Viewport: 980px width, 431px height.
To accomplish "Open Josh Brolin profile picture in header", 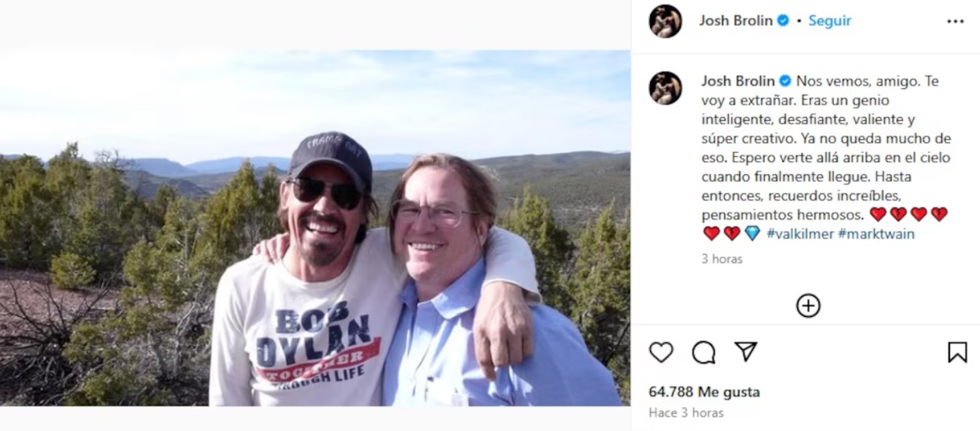I will pos(665,21).
